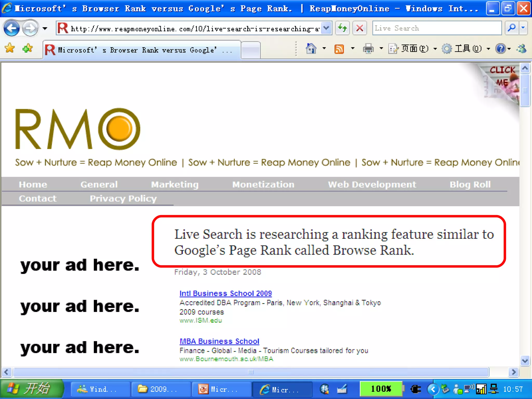
Task: Click the Favorites star icon
Action: 10,48
